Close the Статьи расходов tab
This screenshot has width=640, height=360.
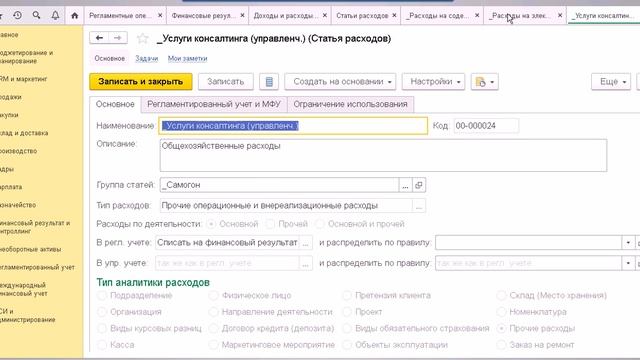[394, 16]
